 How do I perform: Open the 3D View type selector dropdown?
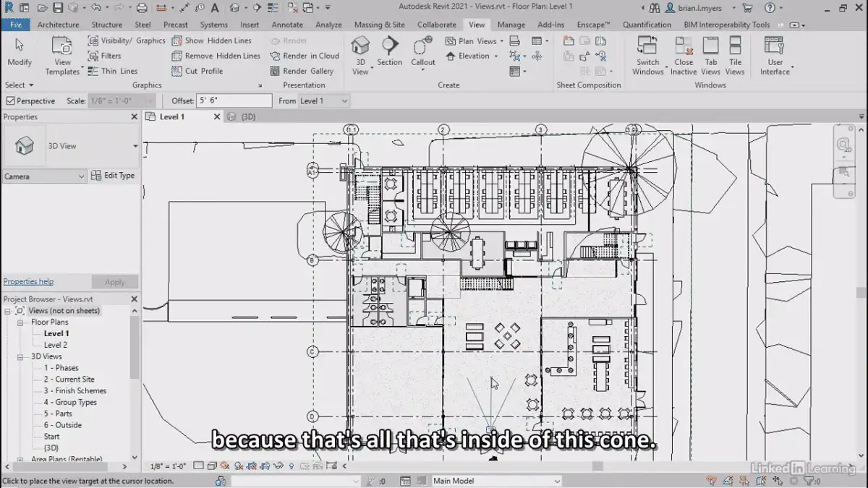click(135, 146)
